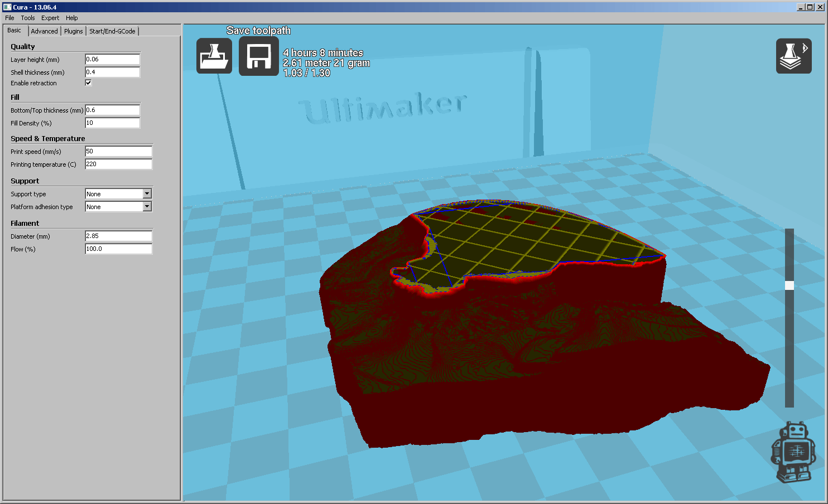Open the File menu
The image size is (828, 504).
click(9, 18)
